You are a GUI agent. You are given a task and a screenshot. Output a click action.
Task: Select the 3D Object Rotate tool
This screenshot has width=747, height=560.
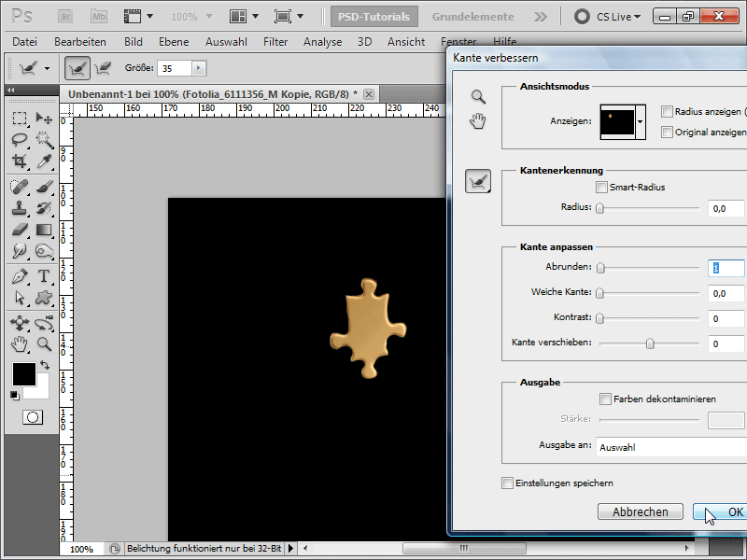(x=20, y=323)
